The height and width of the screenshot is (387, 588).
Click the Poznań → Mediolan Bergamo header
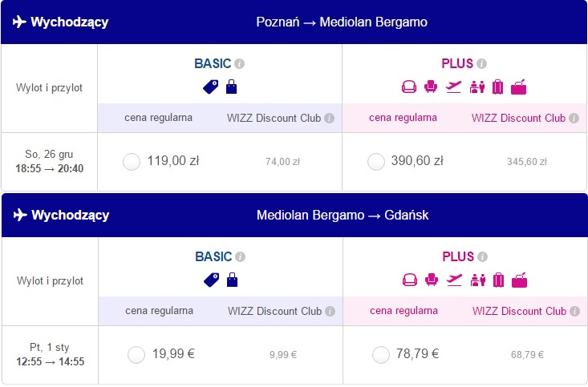click(342, 22)
